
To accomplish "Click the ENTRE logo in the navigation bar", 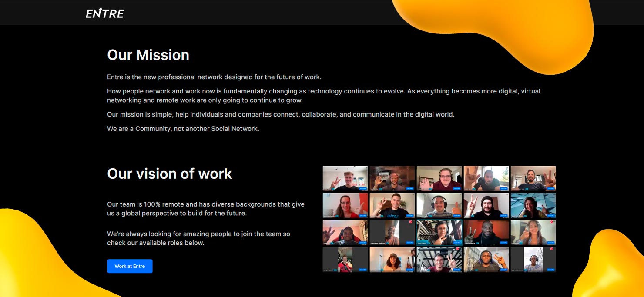I will click(104, 13).
